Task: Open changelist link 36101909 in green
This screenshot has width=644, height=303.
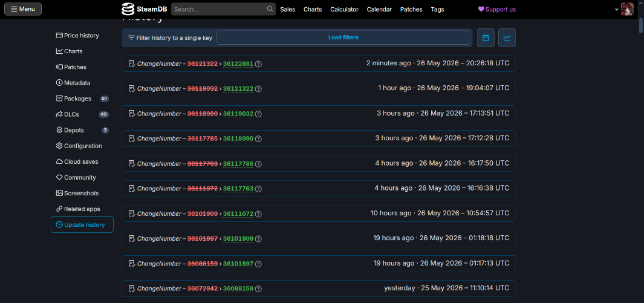Action: pos(238,238)
